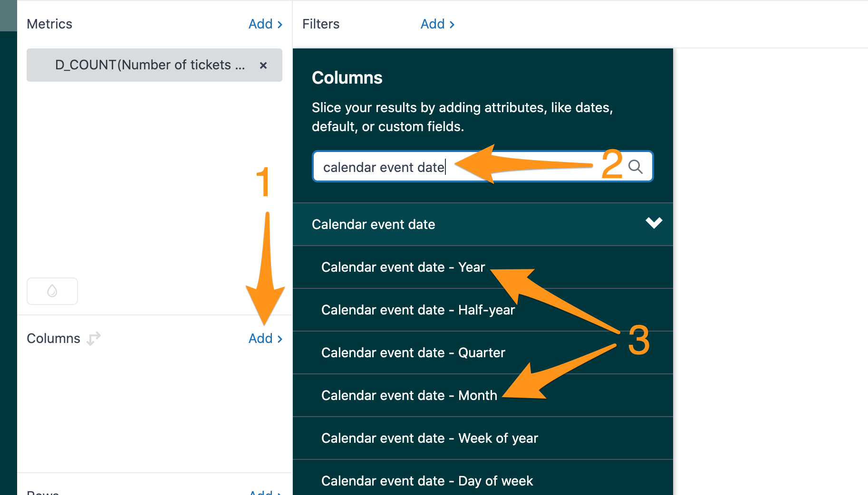
Task: Click the swap columns and rows icon
Action: 94,338
